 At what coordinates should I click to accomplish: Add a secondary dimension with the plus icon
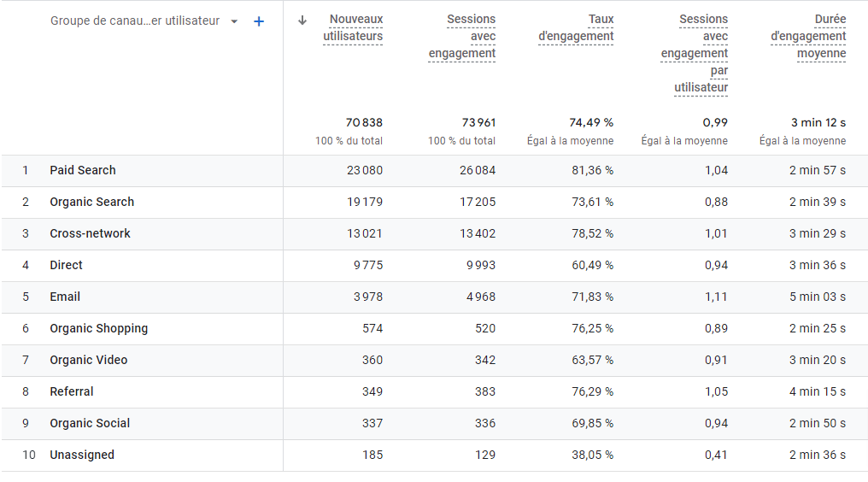(259, 21)
